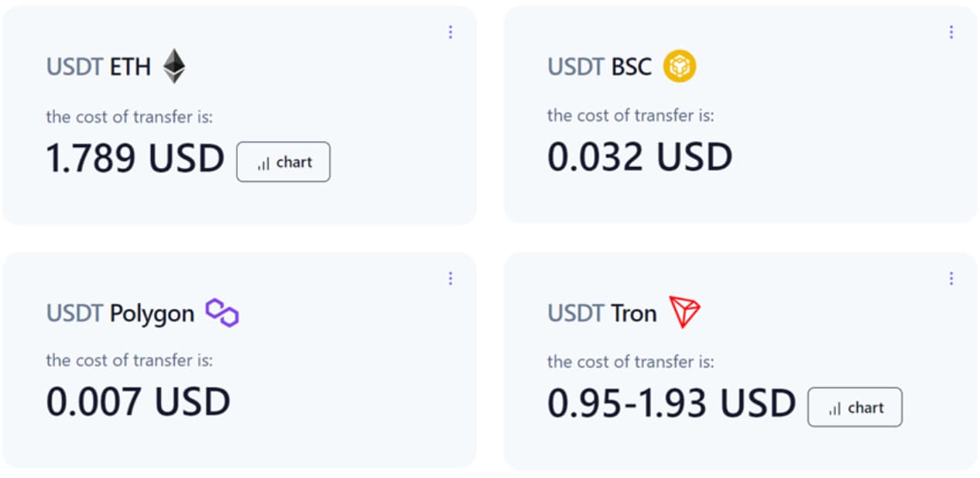
Task: Click the chart icon inside the ETH chart button
Action: coord(262,162)
